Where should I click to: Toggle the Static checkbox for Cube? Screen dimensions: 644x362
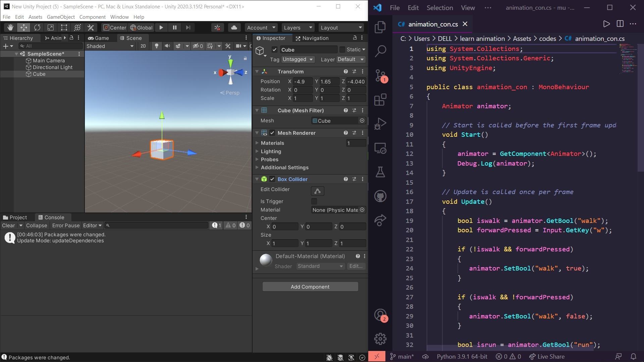pyautogui.click(x=342, y=50)
